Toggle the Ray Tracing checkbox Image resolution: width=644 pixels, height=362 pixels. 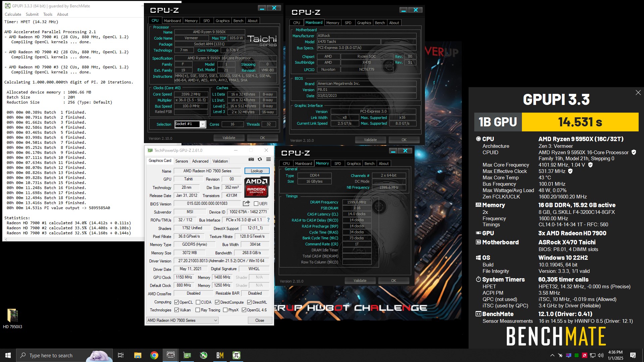tap(198, 310)
